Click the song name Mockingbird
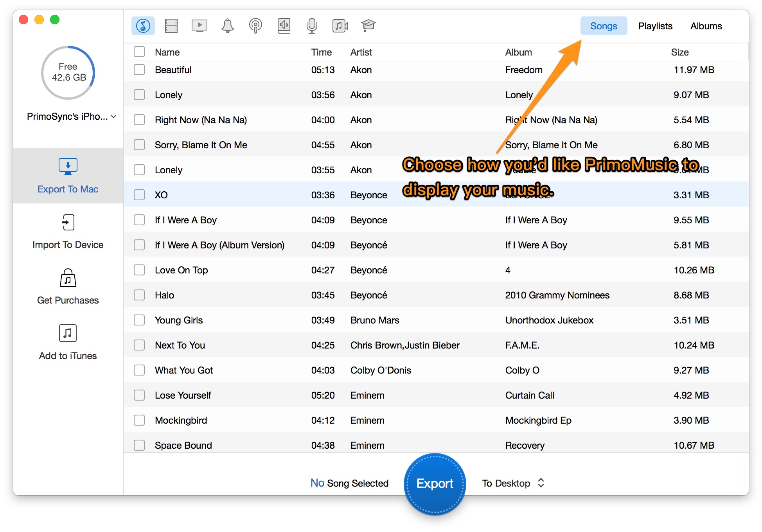This screenshot has width=762, height=532. pyautogui.click(x=181, y=420)
